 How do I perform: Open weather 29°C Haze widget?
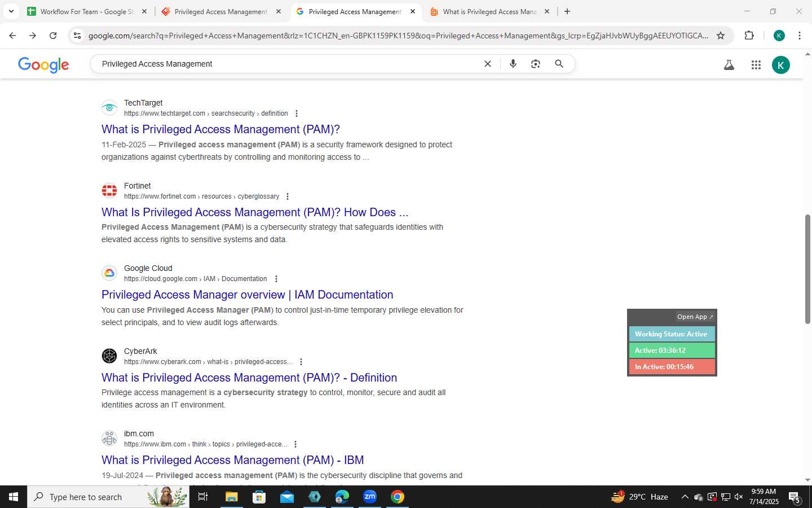click(x=640, y=497)
